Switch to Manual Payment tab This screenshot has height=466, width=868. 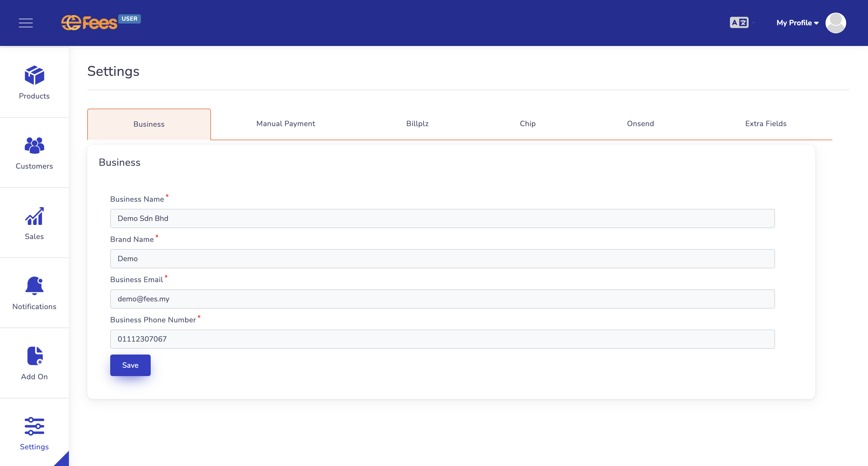[285, 124]
